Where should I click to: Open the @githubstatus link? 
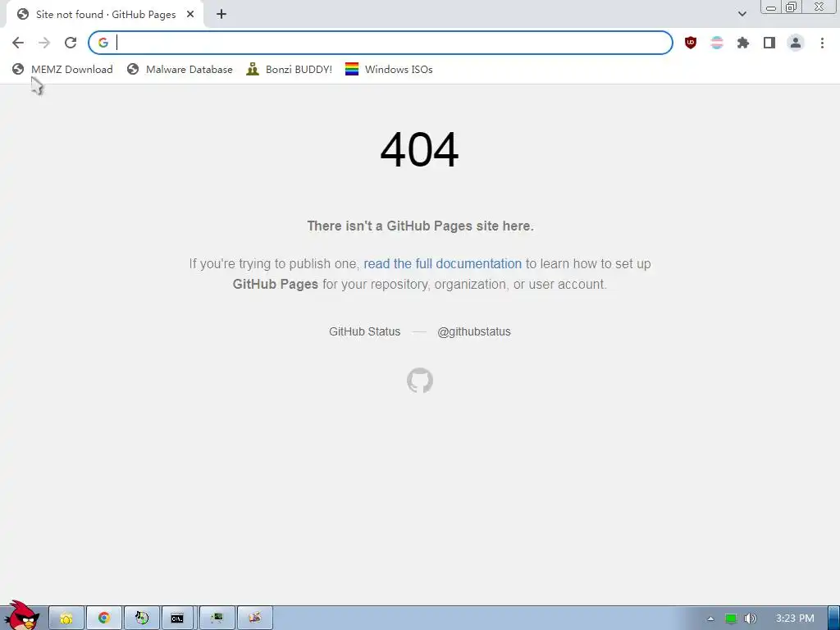coord(473,331)
